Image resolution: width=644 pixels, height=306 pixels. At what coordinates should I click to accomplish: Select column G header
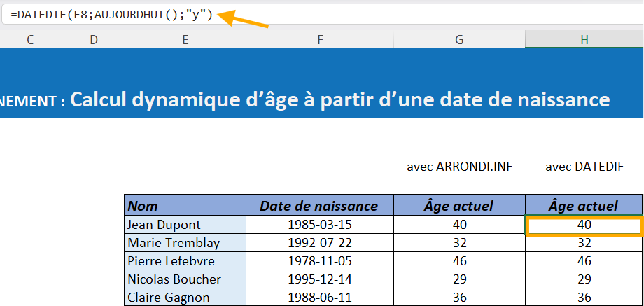coord(459,40)
